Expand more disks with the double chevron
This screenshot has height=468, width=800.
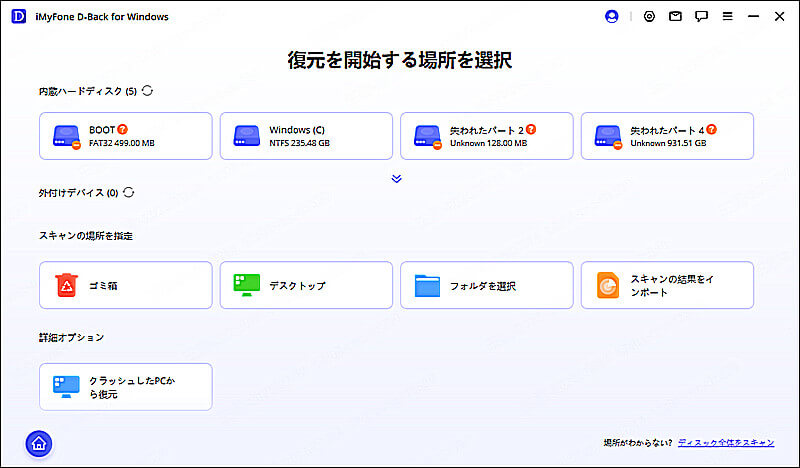point(396,179)
